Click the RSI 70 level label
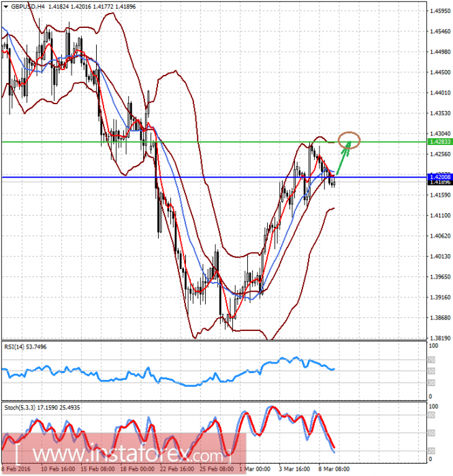 point(431,360)
